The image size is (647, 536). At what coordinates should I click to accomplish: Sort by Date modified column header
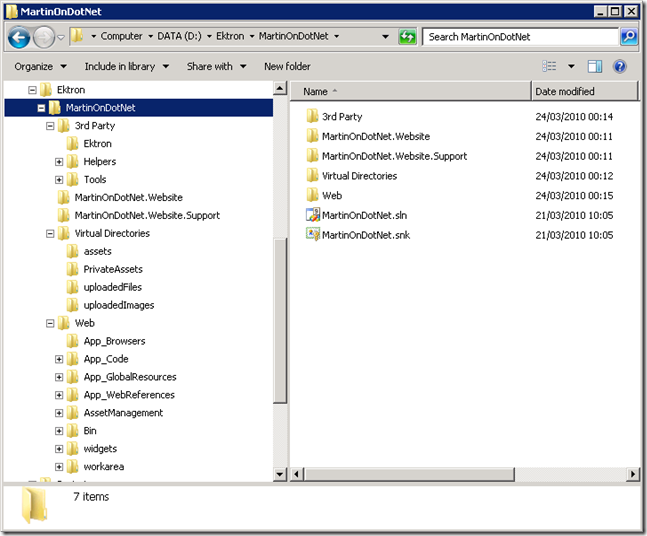585,91
